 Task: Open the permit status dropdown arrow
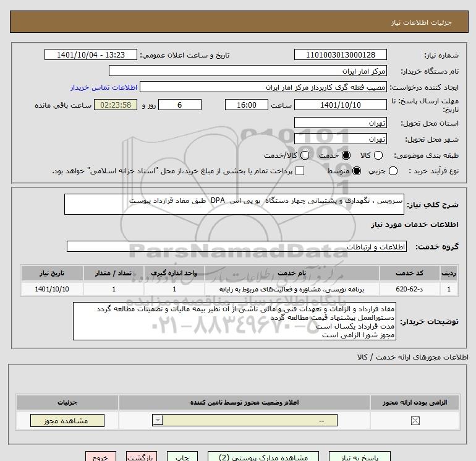tap(158, 420)
